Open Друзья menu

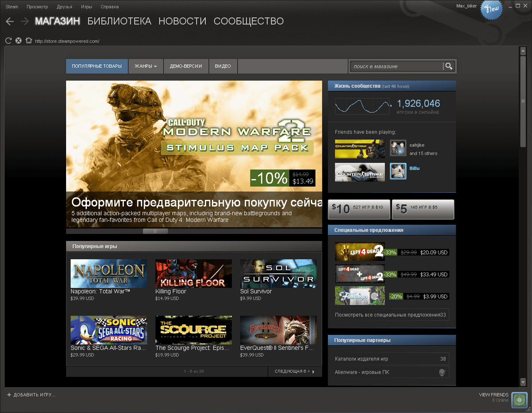pos(65,7)
